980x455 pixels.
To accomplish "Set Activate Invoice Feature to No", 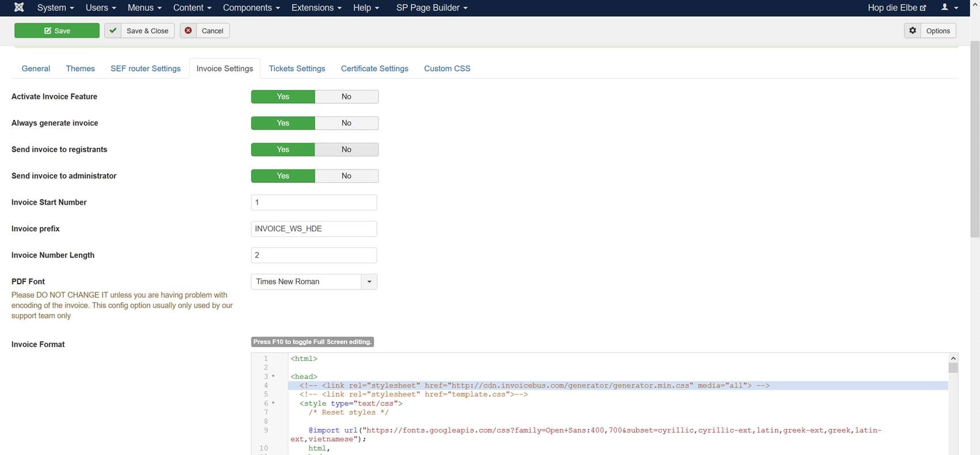I will (x=346, y=96).
